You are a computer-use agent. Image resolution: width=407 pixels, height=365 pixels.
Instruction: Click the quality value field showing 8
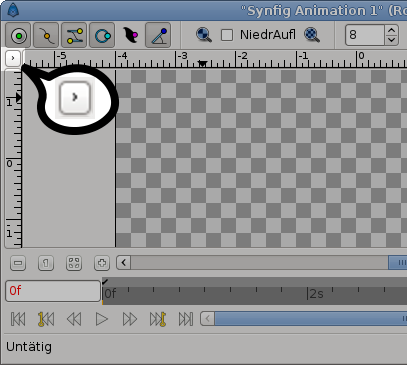(x=365, y=35)
